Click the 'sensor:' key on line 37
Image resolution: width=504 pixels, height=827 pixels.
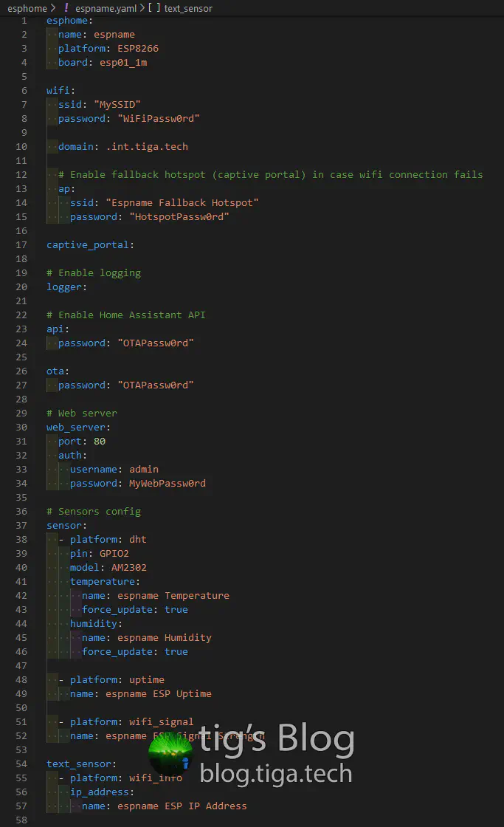66,525
